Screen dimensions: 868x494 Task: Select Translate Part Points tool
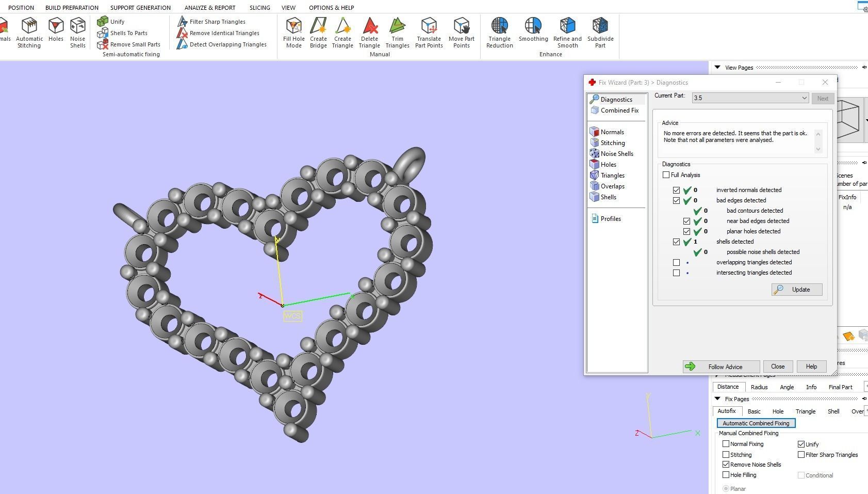(429, 33)
